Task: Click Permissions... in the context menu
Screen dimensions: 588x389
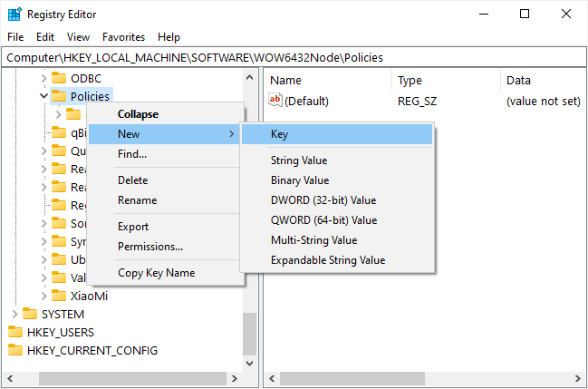Action: click(150, 247)
